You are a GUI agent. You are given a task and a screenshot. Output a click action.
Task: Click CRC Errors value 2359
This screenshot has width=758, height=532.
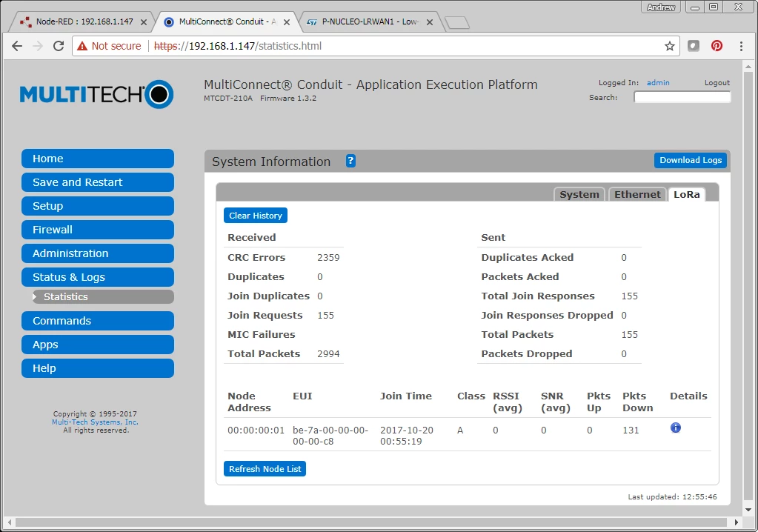pos(328,258)
